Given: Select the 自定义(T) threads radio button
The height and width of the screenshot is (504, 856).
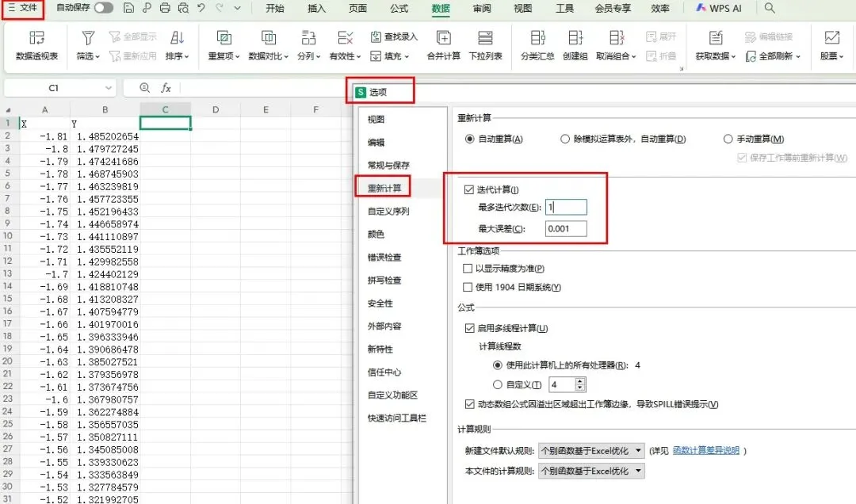Looking at the screenshot, I should pos(497,384).
